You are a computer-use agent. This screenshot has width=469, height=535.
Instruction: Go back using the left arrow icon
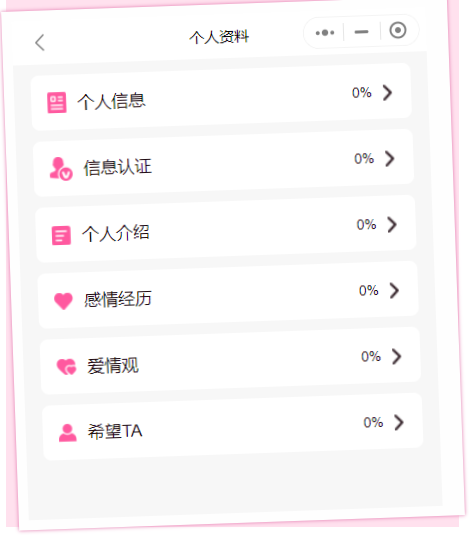40,42
